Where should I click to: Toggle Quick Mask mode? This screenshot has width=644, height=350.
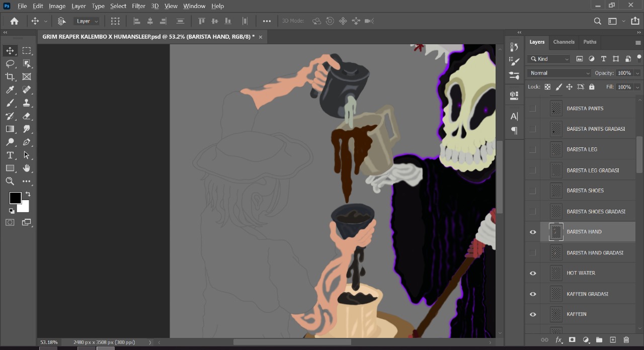(x=10, y=222)
